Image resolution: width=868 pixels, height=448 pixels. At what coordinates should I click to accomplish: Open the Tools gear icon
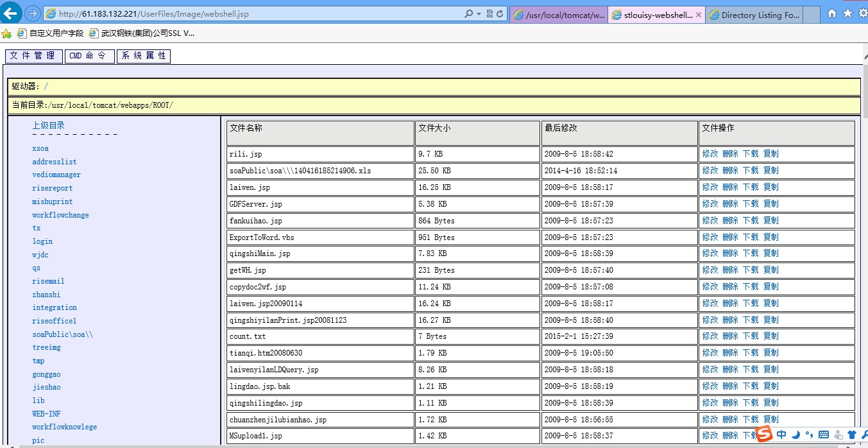pos(862,13)
